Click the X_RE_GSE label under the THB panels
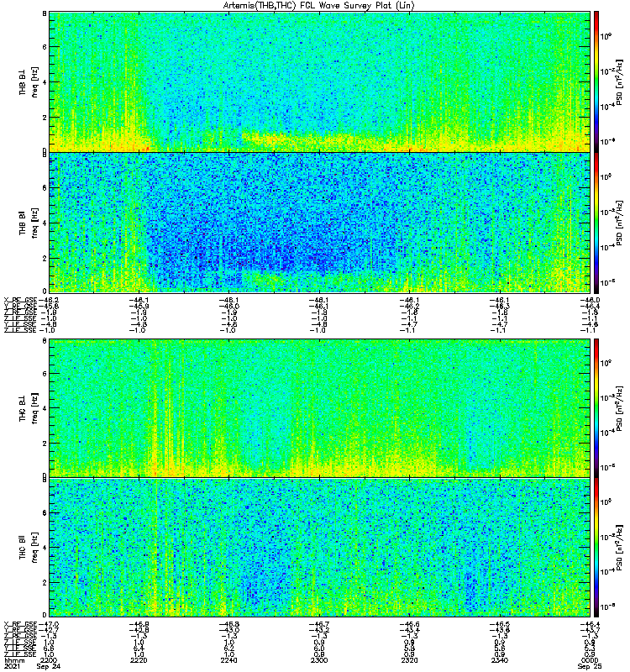This screenshot has height=672, width=630. (x=20, y=300)
